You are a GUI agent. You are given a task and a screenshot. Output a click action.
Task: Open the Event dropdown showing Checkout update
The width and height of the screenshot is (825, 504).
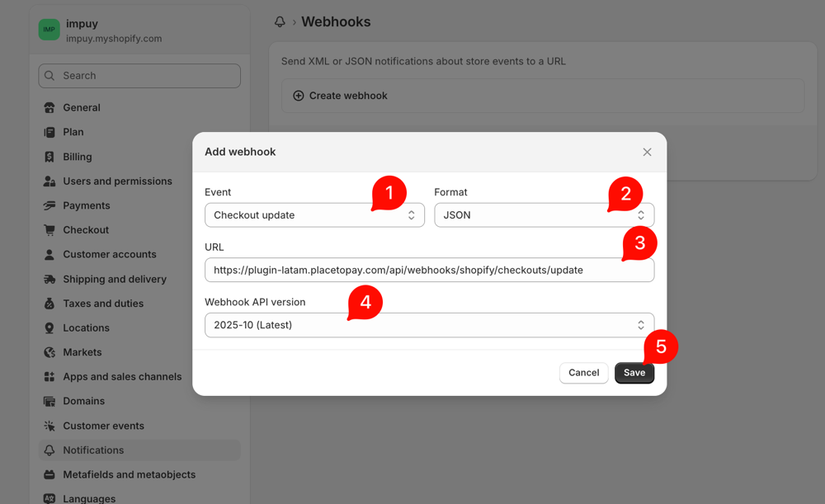[x=313, y=215]
